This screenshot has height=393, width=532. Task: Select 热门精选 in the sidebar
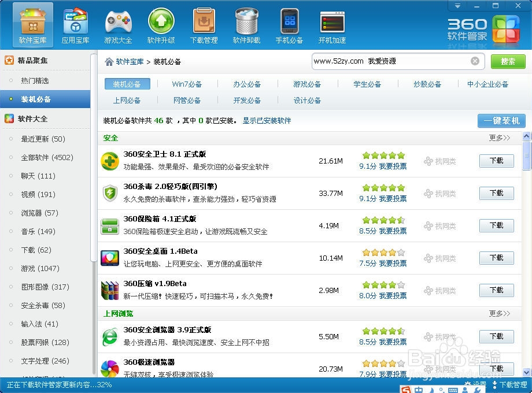35,81
